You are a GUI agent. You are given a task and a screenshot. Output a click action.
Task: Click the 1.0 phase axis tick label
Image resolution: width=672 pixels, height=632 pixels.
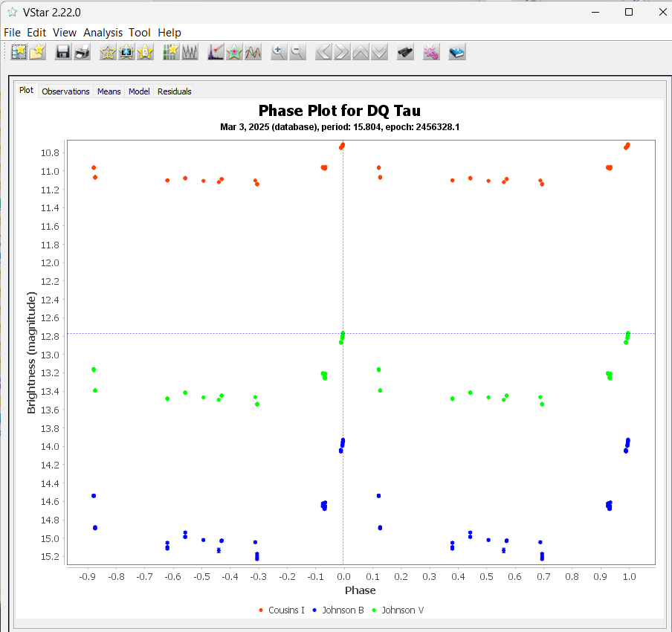point(629,577)
